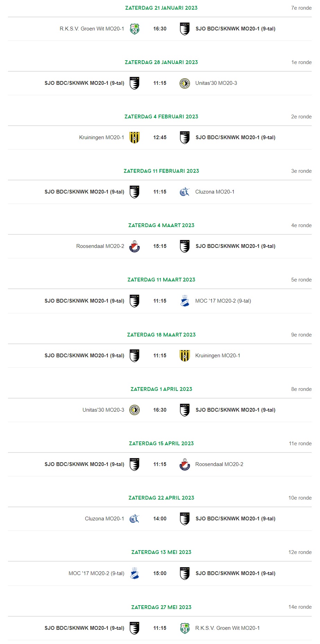The image size is (320, 644).
Task: Click the Kruiningen crest on 18 maart
Action: click(185, 356)
